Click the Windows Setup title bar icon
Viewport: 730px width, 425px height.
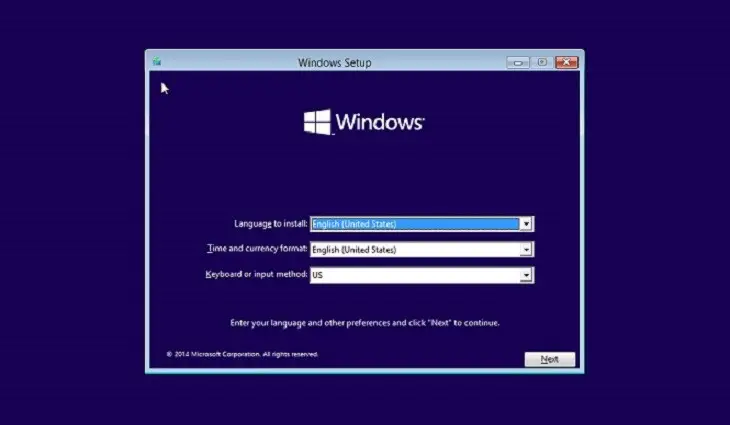coord(157,61)
